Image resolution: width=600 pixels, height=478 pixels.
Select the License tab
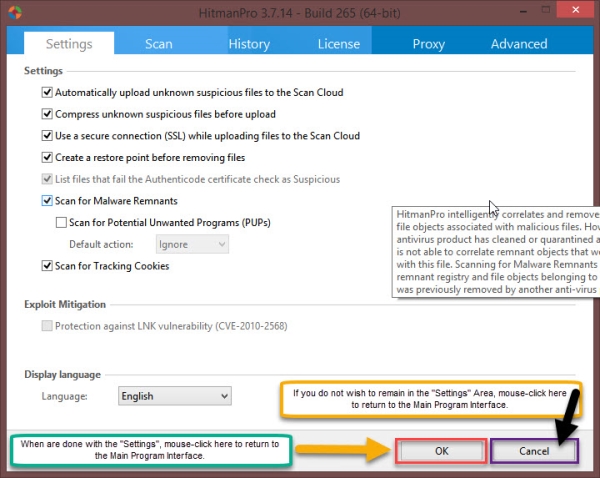coord(339,44)
